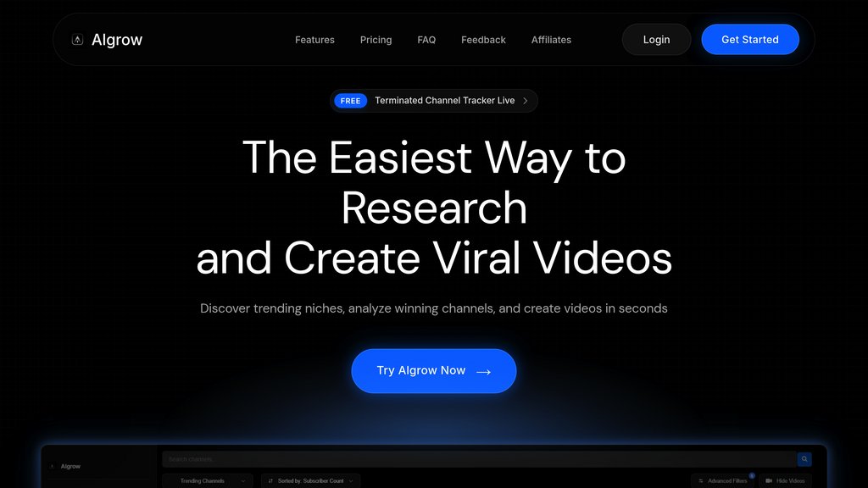Click the arrow icon in Try Algrow Now
This screenshot has height=488, width=868.
[483, 371]
